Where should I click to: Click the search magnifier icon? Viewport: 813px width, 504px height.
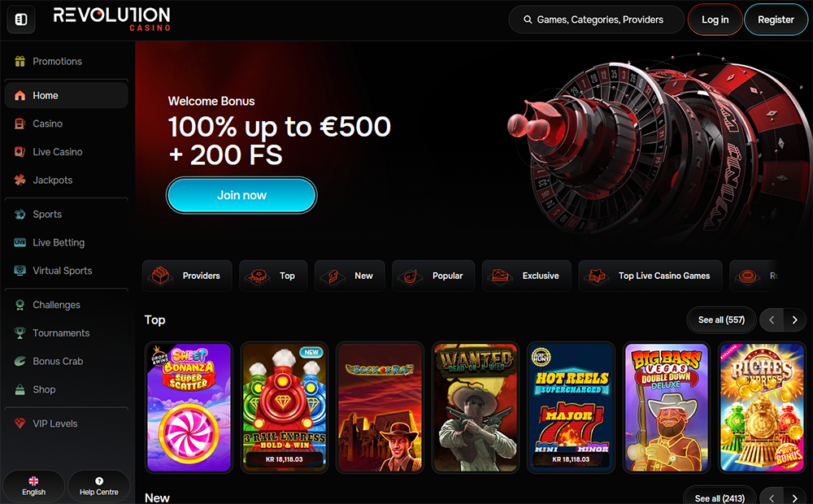point(528,20)
